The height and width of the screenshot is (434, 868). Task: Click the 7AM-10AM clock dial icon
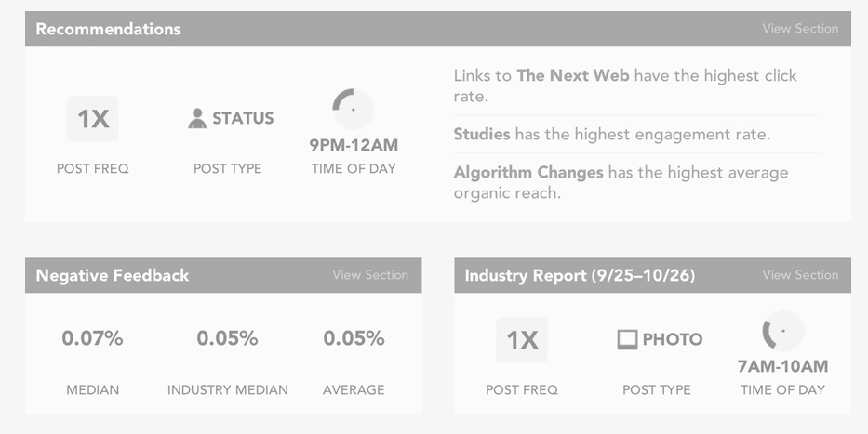click(x=782, y=331)
